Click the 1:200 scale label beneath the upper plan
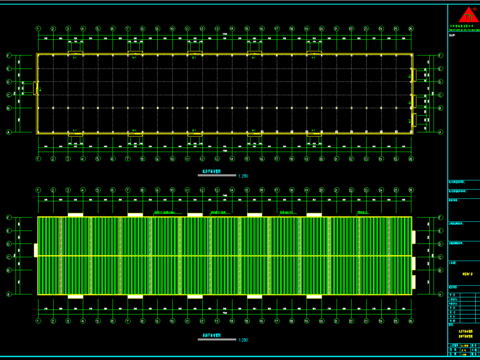 tap(243, 176)
